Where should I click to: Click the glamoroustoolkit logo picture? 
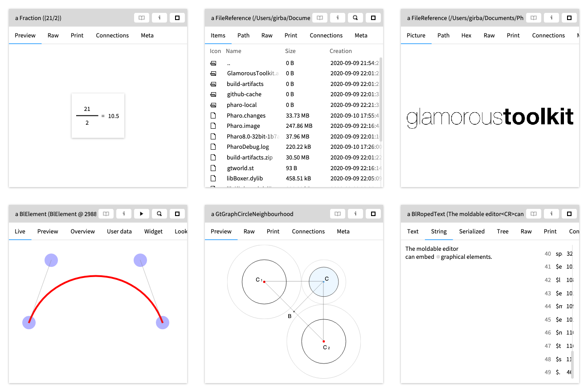490,117
